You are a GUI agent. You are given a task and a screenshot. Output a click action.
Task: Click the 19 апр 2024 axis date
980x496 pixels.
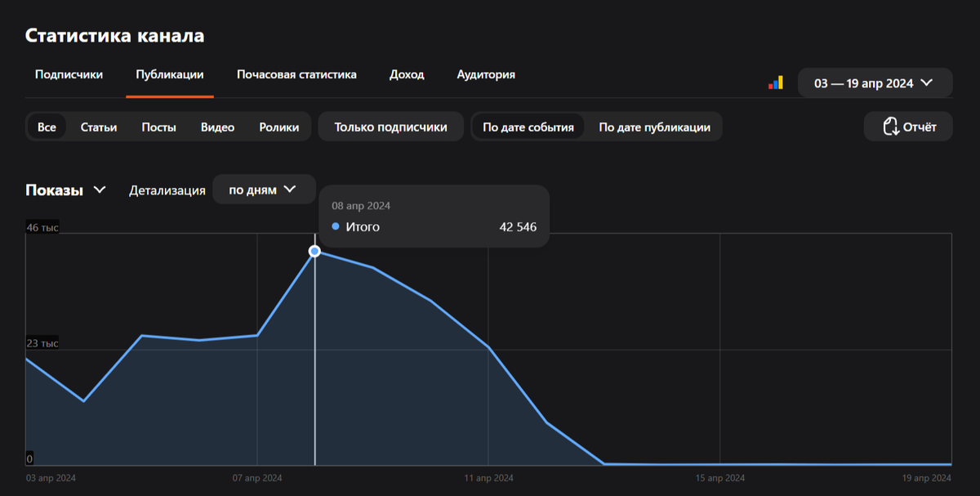tap(926, 478)
